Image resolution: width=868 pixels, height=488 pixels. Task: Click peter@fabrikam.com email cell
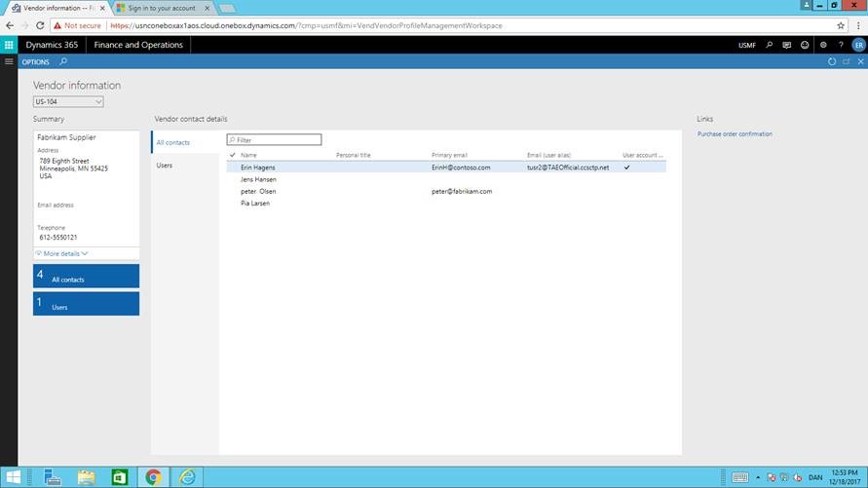point(462,192)
